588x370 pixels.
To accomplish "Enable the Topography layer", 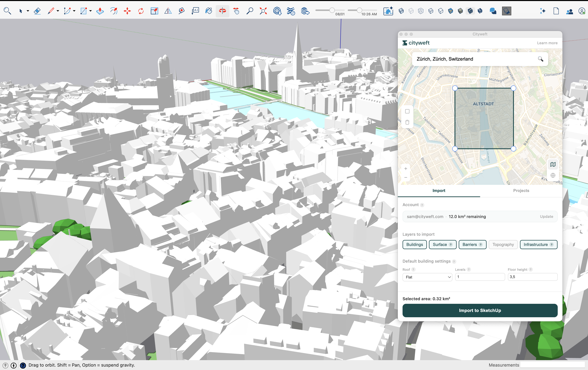I will tap(503, 244).
